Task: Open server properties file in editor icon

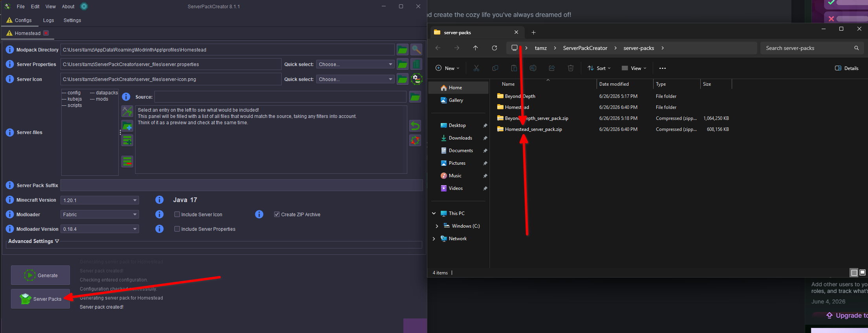Action: click(416, 64)
